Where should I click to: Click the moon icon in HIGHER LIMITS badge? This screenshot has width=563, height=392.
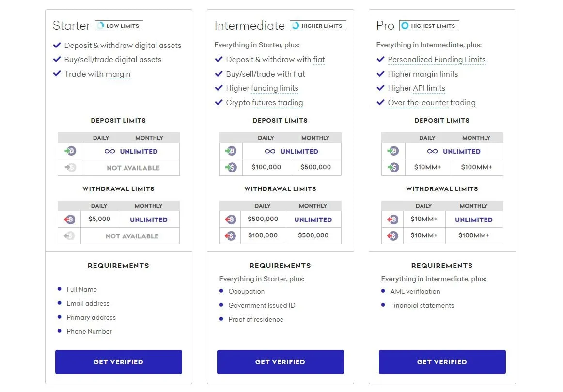tap(296, 25)
